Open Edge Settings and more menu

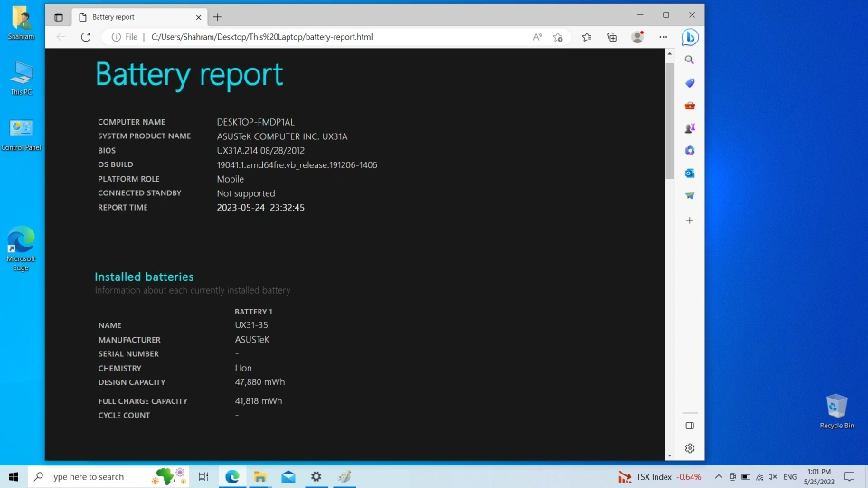click(x=663, y=37)
